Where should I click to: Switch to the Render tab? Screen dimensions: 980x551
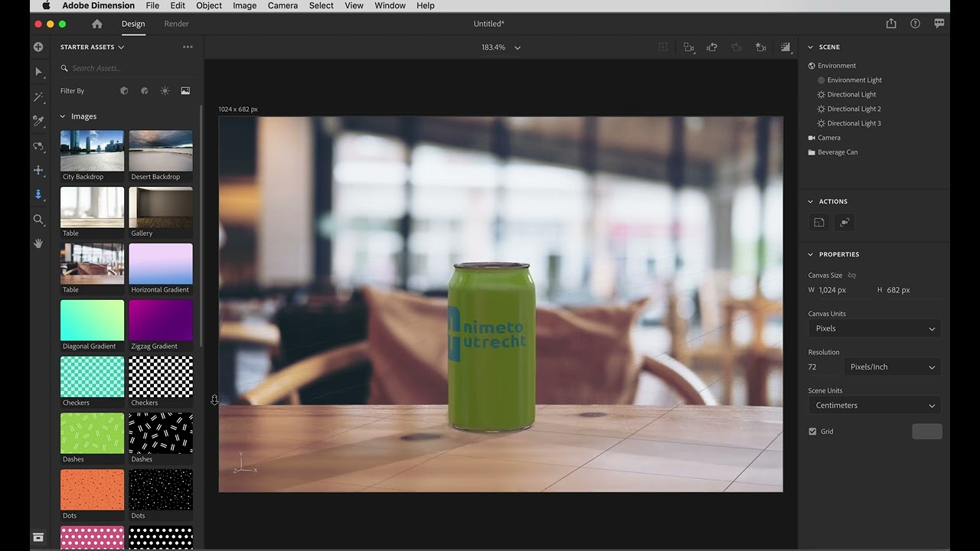176,24
